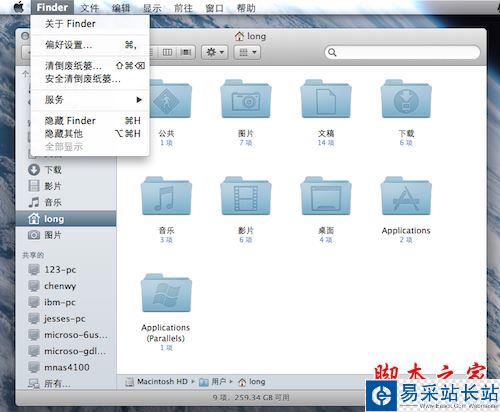This screenshot has width=500, height=412.
Task: Click long in the path bar
Action: [x=252, y=382]
